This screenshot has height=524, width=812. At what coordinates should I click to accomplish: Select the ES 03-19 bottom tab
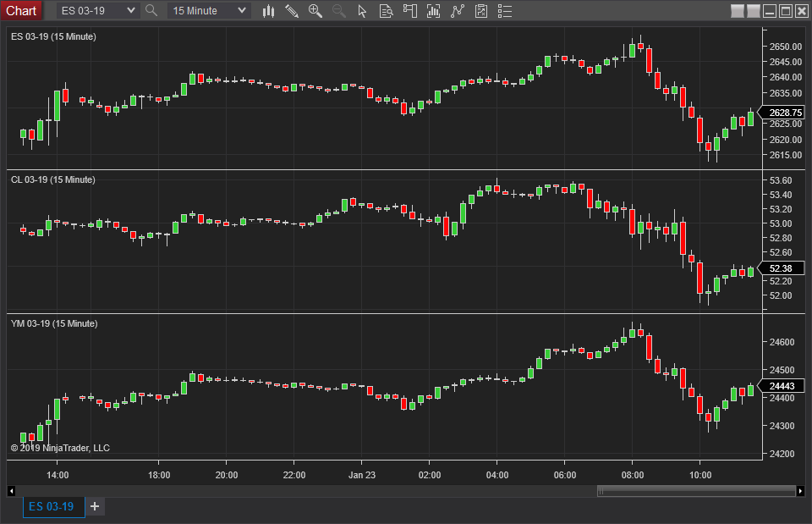54,506
